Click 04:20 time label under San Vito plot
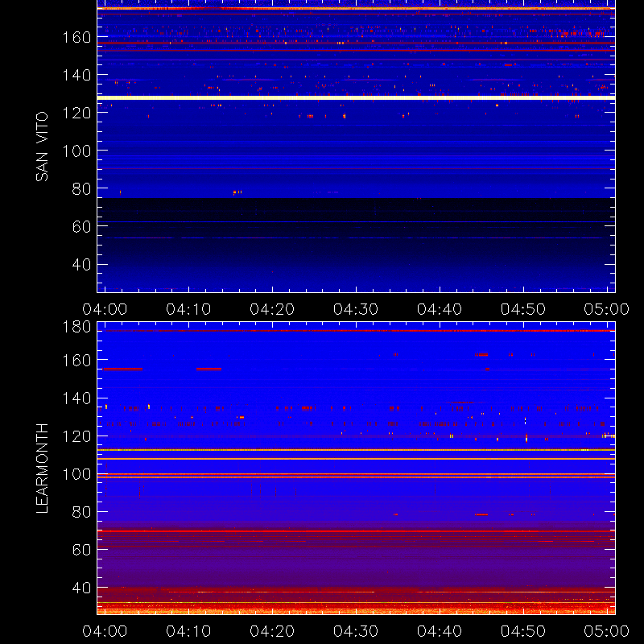Screen dimensions: 644x644 pos(272,309)
